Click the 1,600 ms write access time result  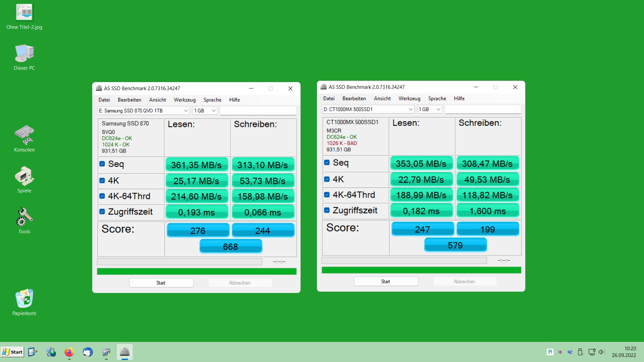point(488,211)
